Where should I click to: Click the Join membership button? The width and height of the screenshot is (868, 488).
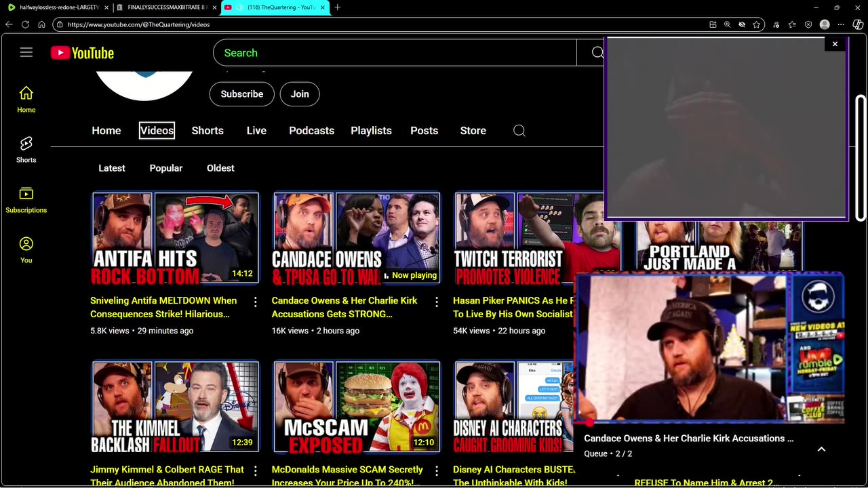[300, 94]
